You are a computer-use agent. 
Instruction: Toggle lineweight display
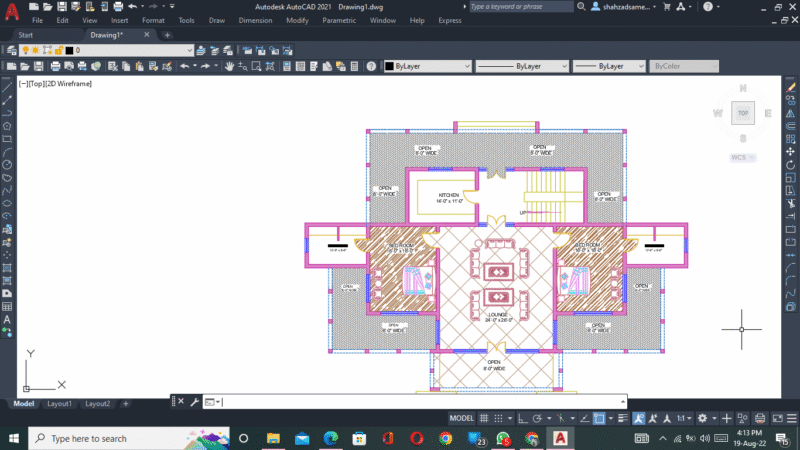622,418
